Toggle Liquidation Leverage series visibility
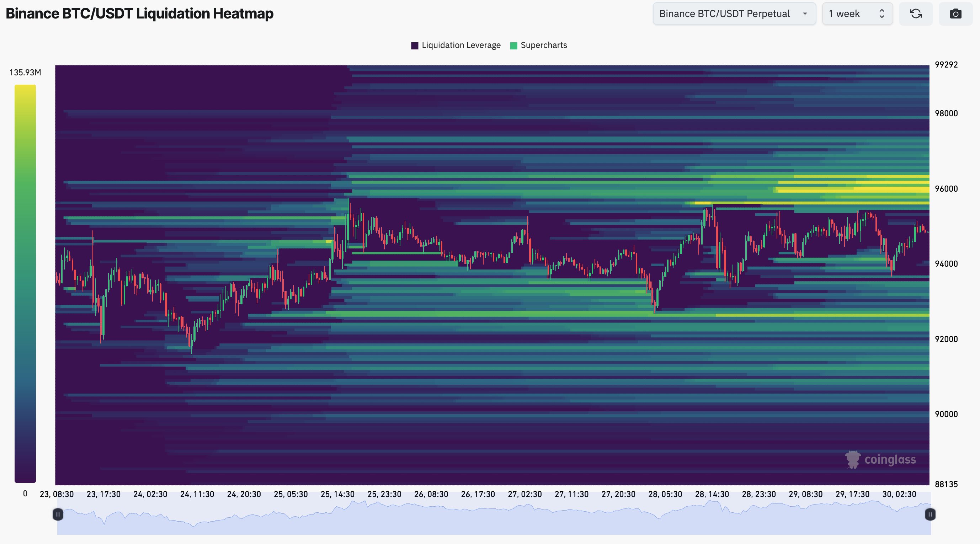The image size is (980, 544). pos(461,45)
